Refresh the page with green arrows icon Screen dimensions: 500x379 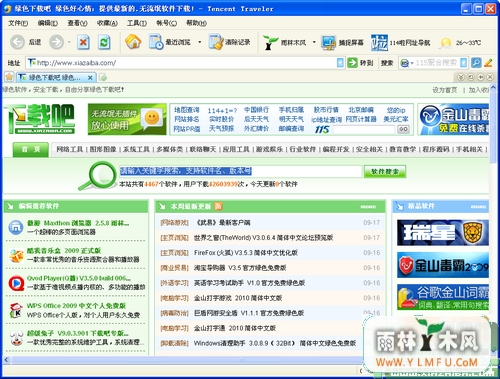pyautogui.click(x=104, y=42)
